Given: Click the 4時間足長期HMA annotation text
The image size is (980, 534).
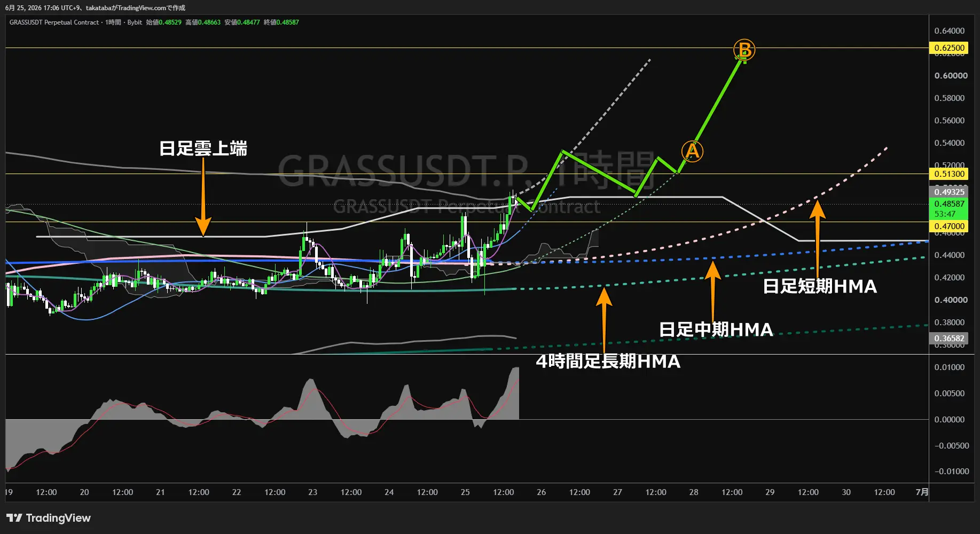Looking at the screenshot, I should pyautogui.click(x=608, y=362).
